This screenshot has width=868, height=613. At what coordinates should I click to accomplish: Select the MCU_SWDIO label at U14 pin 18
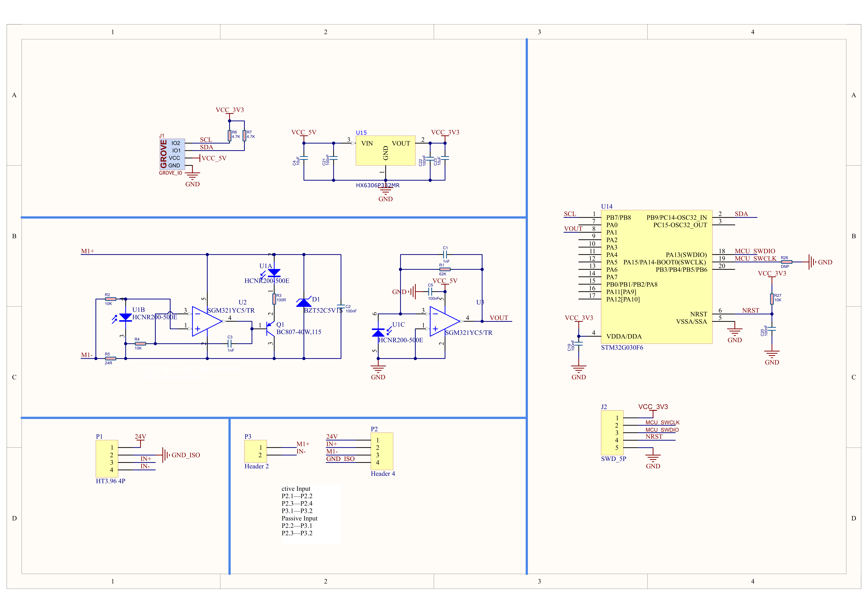click(x=755, y=251)
